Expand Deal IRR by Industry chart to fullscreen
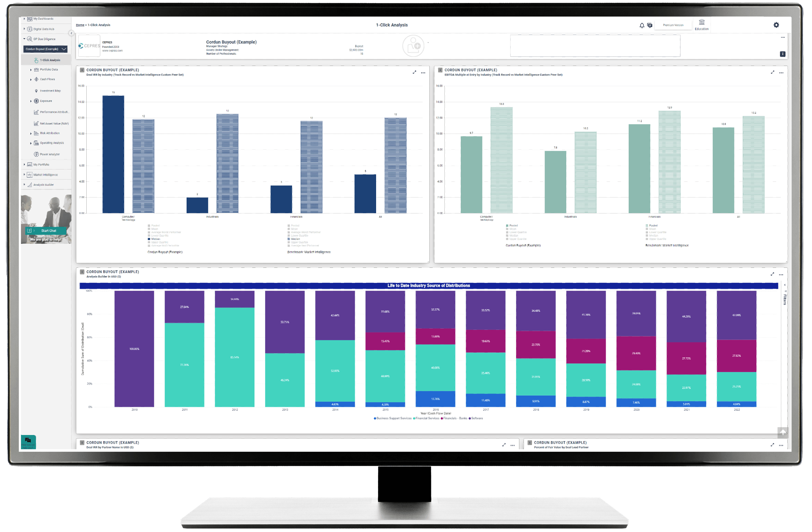812x532 pixels. pyautogui.click(x=414, y=72)
